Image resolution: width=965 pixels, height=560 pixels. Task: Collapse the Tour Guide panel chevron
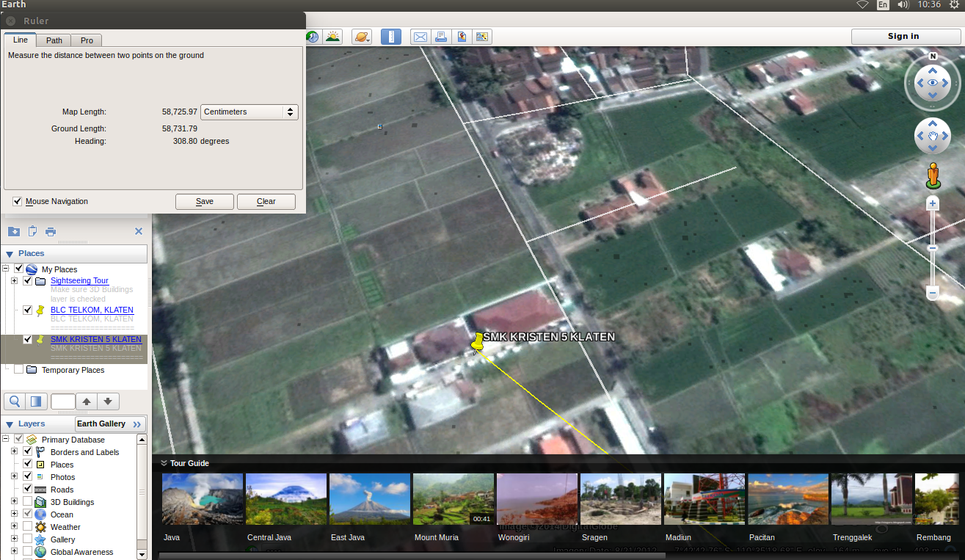(x=164, y=463)
